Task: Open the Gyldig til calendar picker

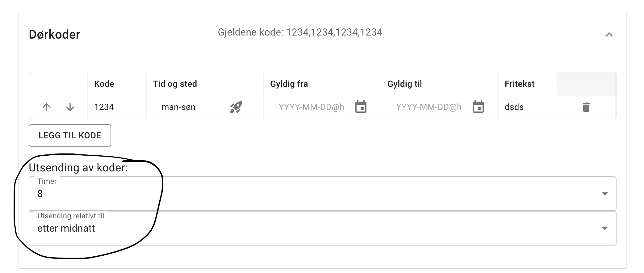Action: pos(478,107)
